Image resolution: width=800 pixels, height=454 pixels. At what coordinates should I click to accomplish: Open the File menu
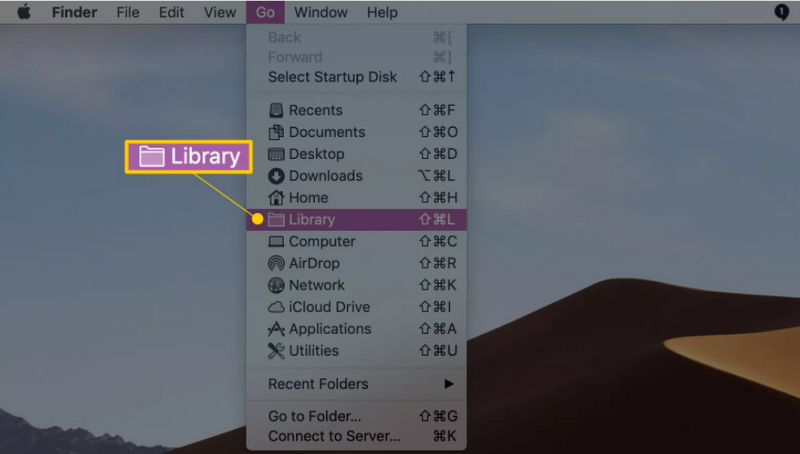point(128,12)
